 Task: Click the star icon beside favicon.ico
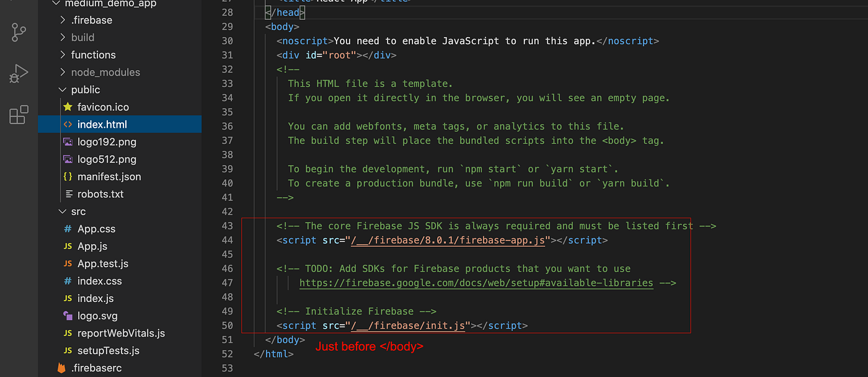coord(68,107)
